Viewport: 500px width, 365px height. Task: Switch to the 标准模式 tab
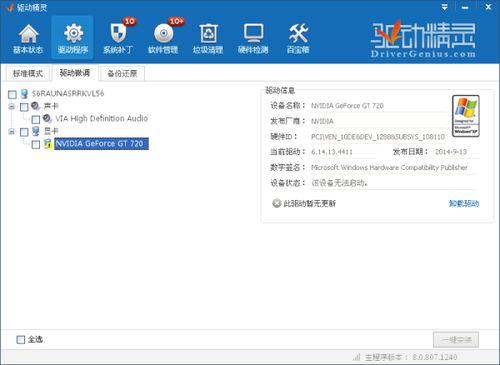(x=28, y=73)
